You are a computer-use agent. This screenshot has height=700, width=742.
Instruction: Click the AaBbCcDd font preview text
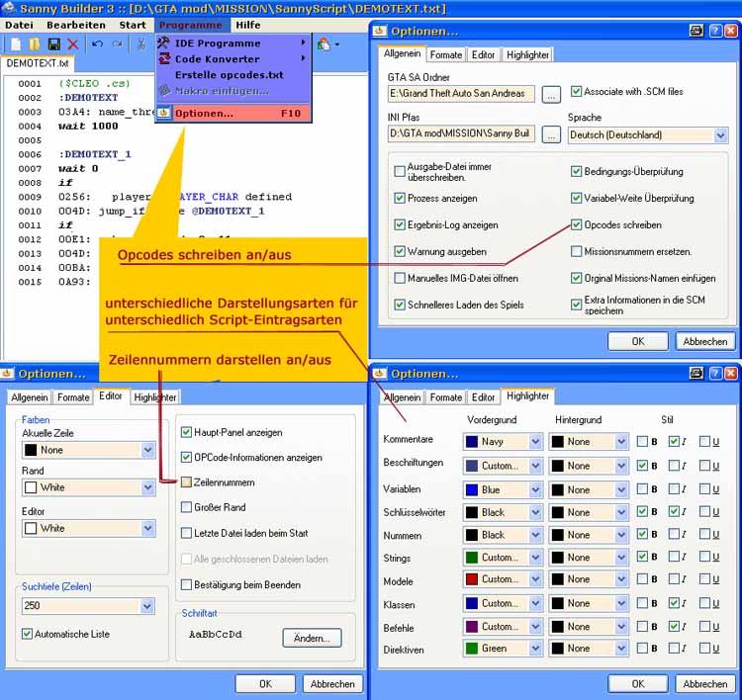[x=216, y=634]
